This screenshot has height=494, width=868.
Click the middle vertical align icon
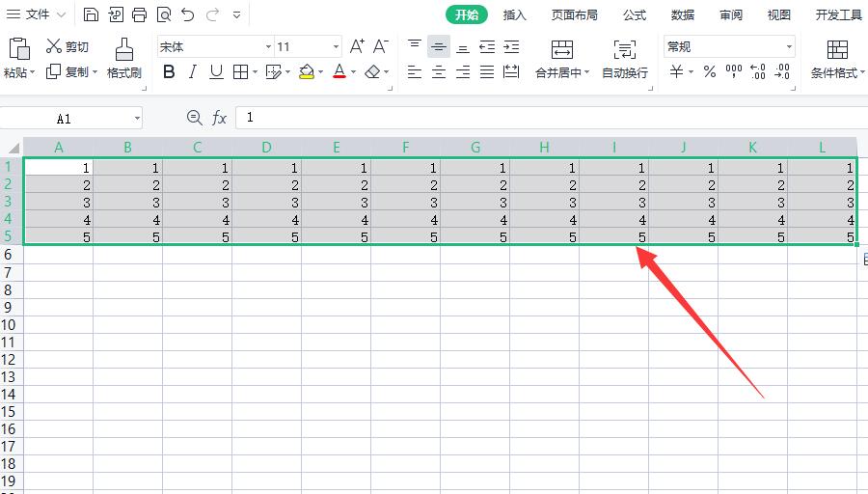coord(439,46)
